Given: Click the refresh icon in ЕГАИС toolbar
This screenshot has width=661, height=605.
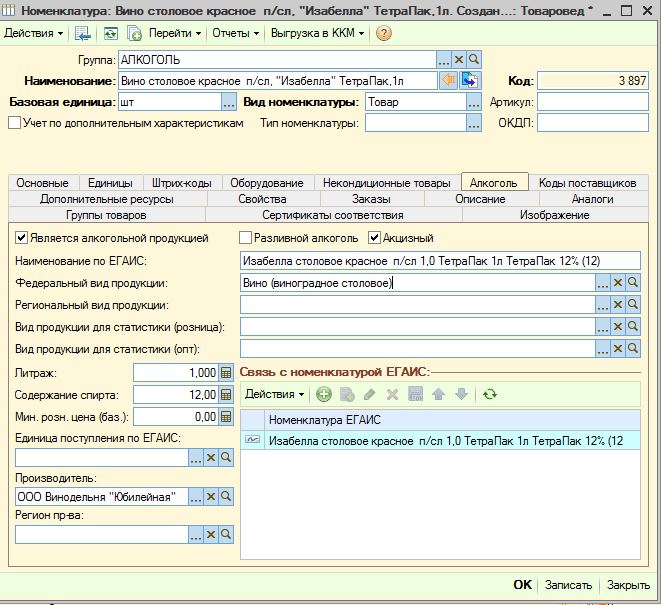Looking at the screenshot, I should tap(489, 395).
